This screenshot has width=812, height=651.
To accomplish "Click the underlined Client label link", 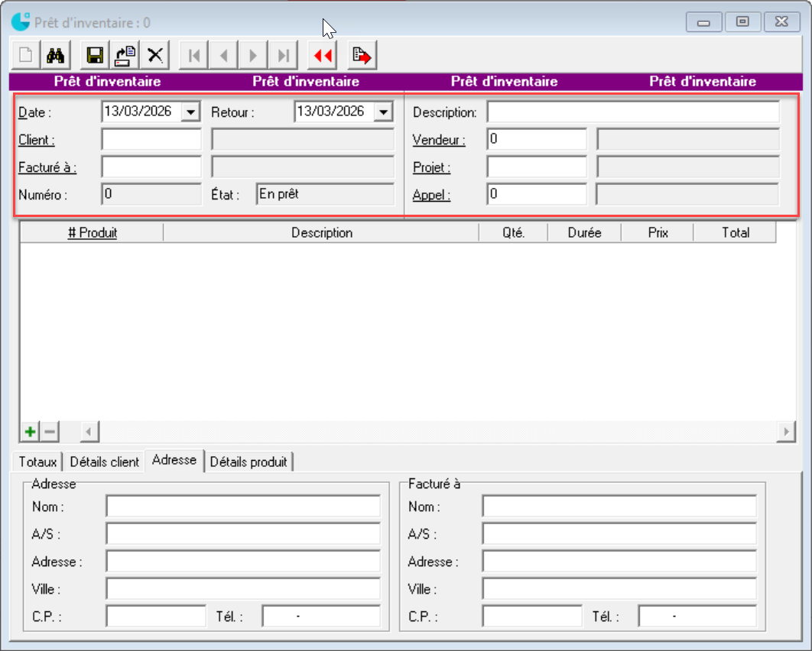I will point(36,140).
